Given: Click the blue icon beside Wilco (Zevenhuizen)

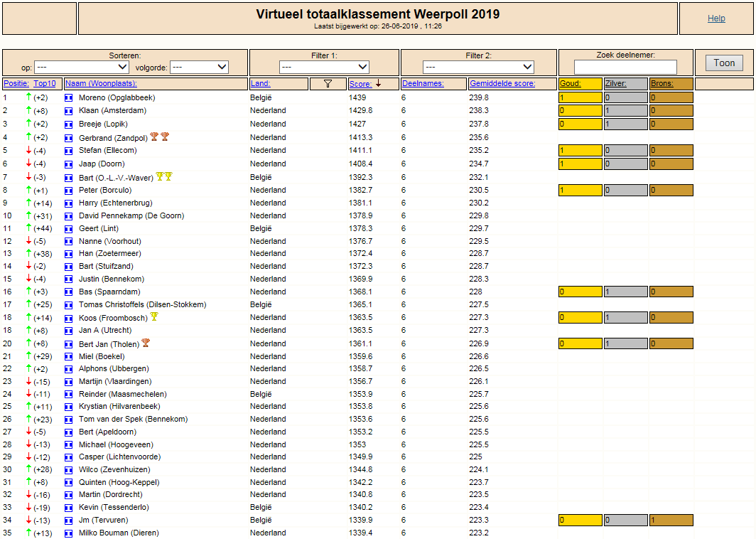Looking at the screenshot, I should [x=68, y=469].
